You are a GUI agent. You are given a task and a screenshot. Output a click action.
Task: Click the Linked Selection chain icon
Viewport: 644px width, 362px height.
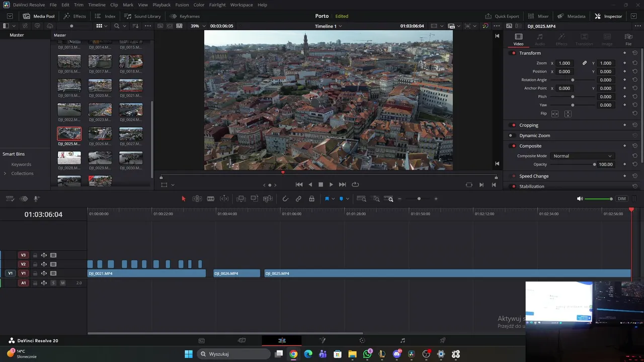[x=298, y=199]
